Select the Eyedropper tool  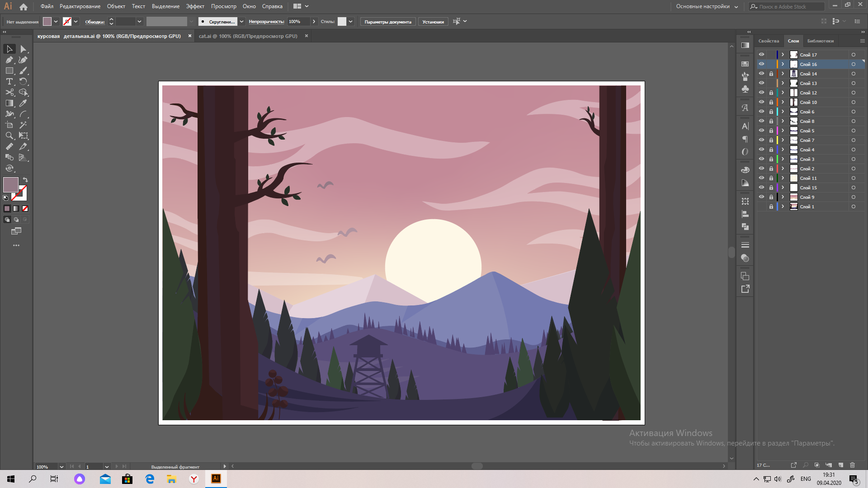click(23, 103)
